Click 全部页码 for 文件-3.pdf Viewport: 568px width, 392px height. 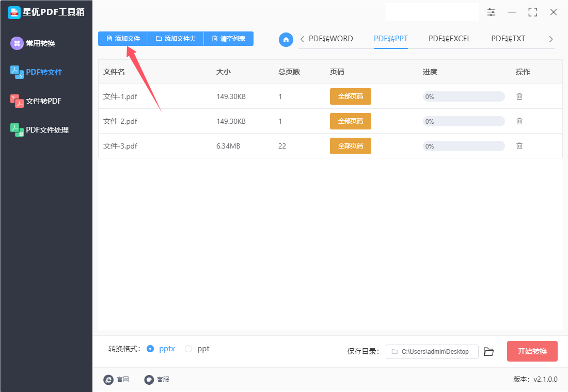click(x=350, y=146)
